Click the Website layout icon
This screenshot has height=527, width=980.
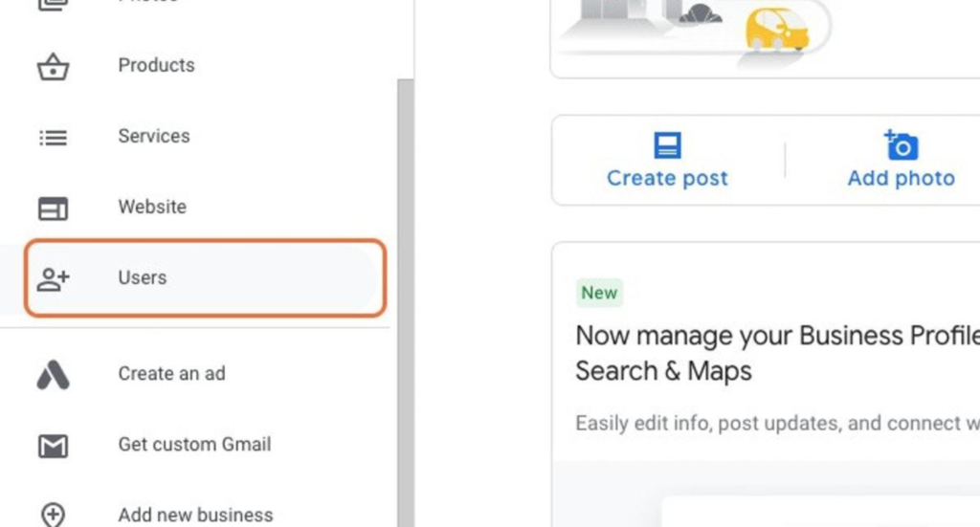pyautogui.click(x=54, y=209)
